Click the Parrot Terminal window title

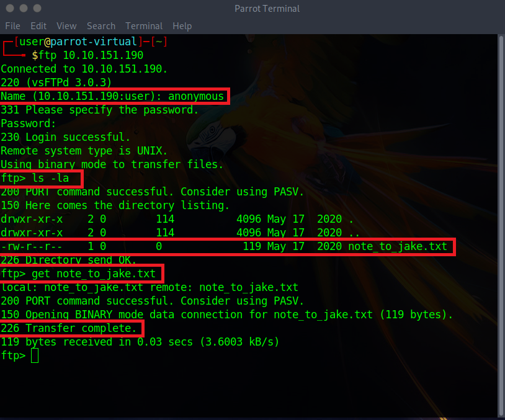tap(267, 8)
